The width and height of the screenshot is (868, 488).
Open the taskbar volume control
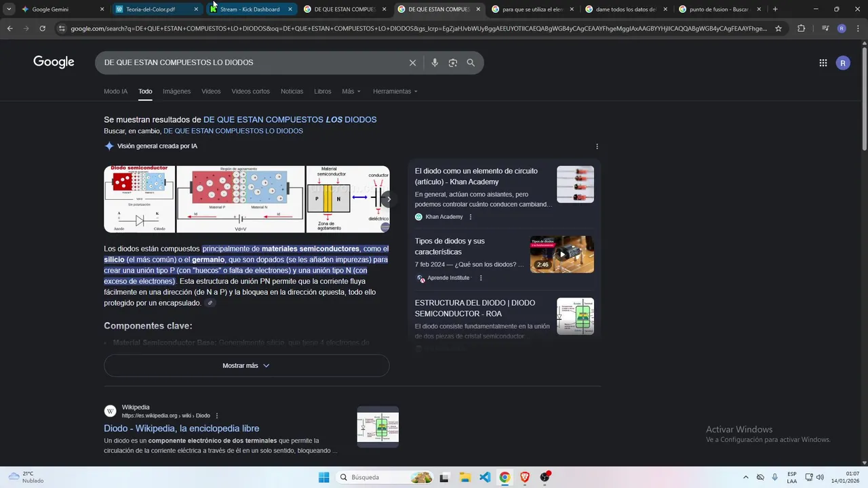click(820, 477)
